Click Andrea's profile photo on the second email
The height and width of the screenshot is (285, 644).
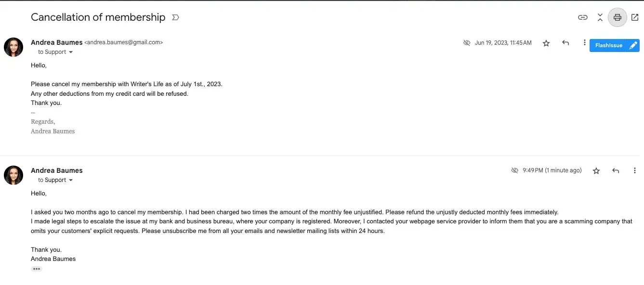13,175
